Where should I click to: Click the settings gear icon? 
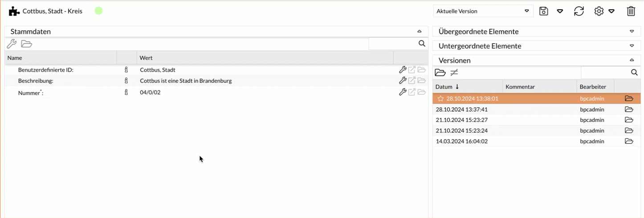point(599,11)
